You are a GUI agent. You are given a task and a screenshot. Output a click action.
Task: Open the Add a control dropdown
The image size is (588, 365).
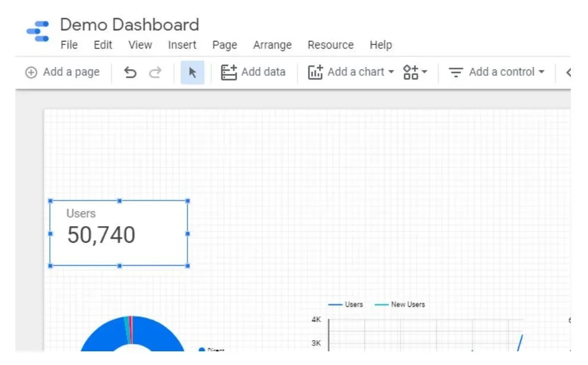coord(497,72)
